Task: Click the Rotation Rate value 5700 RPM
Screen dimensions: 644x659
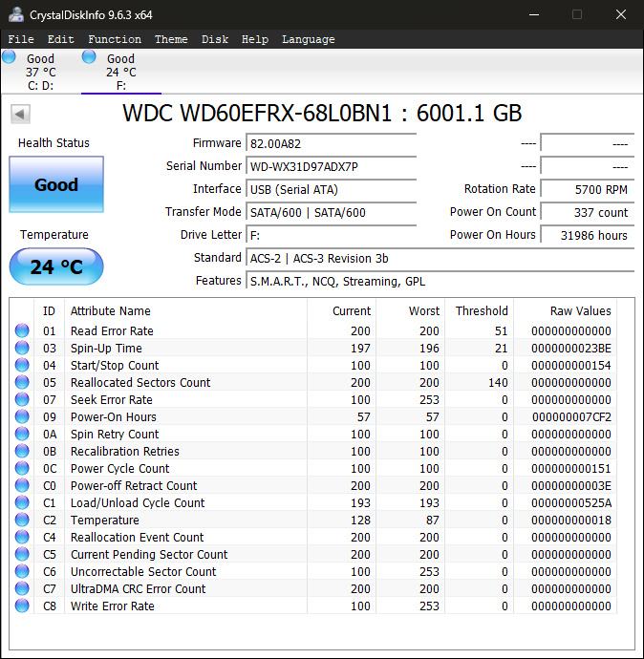Action: pos(588,189)
